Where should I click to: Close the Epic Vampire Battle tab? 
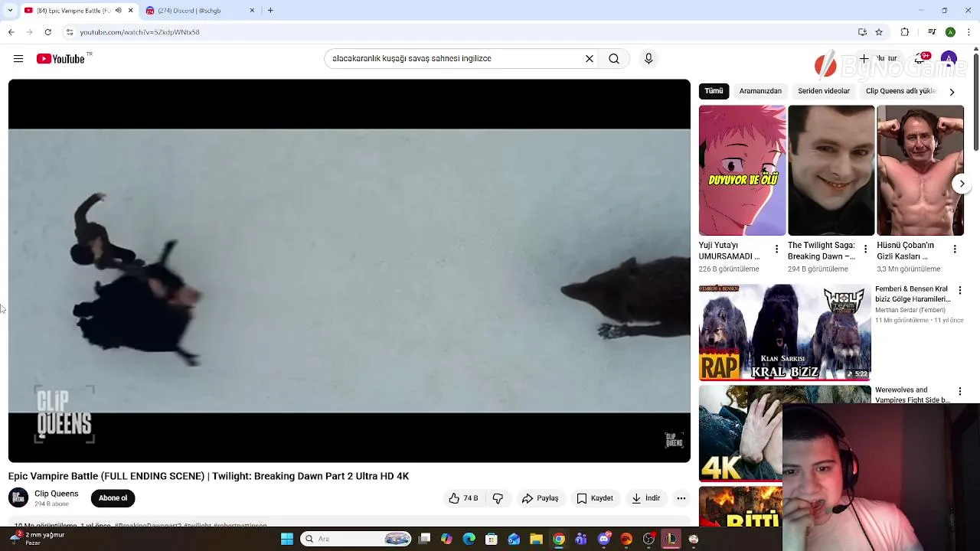pos(130,11)
